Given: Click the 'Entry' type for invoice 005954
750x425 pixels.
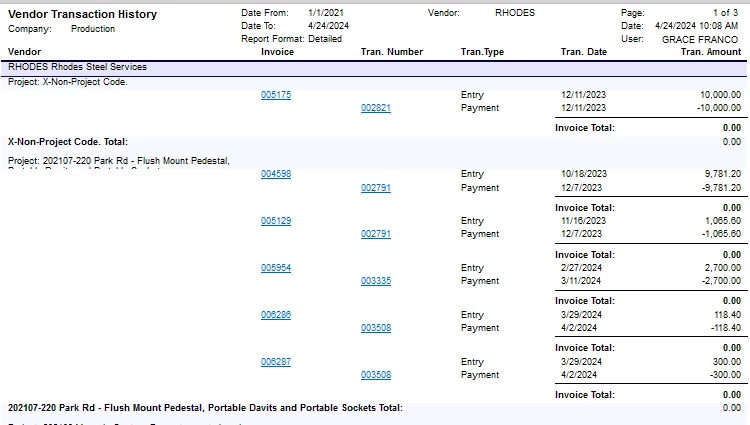Looking at the screenshot, I should click(472, 268).
